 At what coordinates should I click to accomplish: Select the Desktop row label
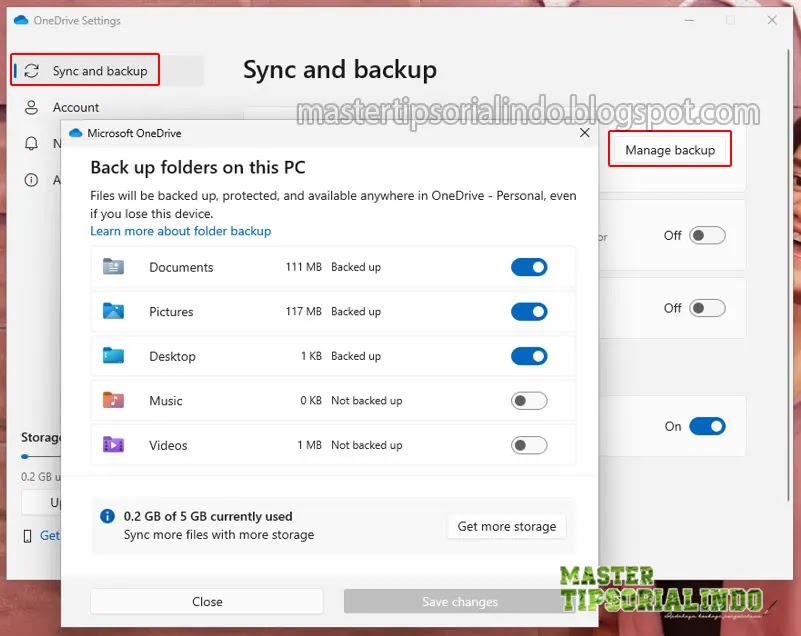coord(172,356)
